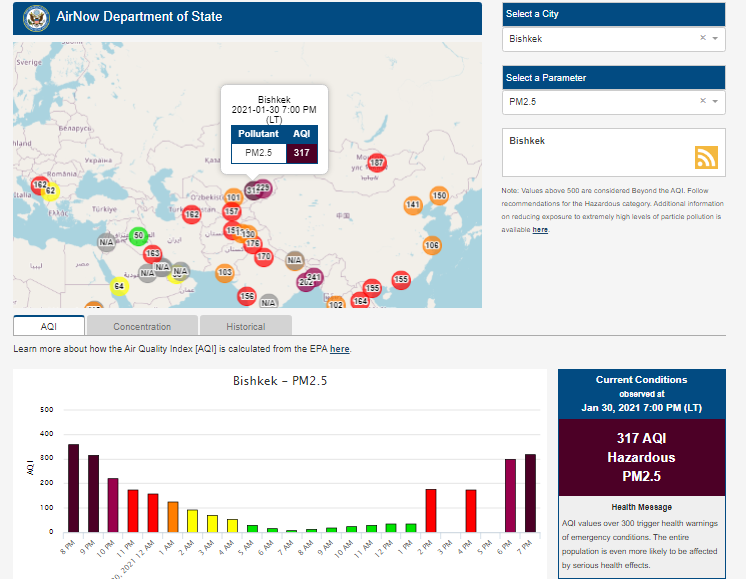Screen dimensions: 746x579
Task: Expand the Select a Parameter dropdown
Action: click(x=715, y=101)
